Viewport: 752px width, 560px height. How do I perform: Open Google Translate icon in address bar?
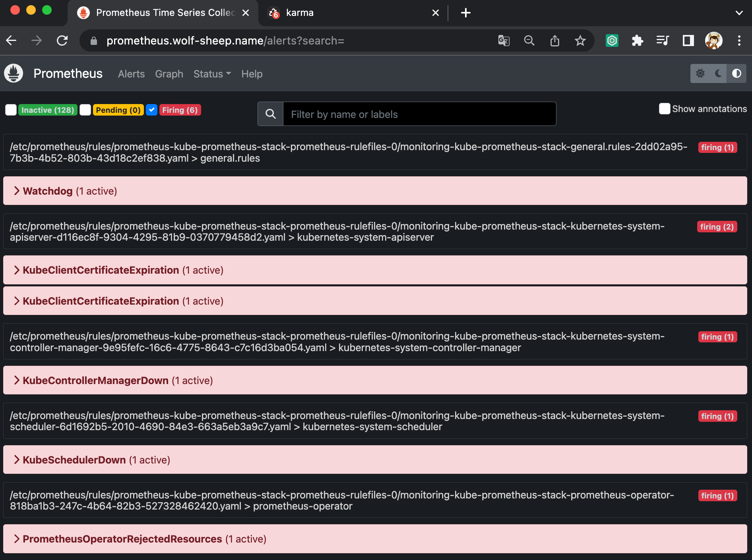[x=504, y=41]
